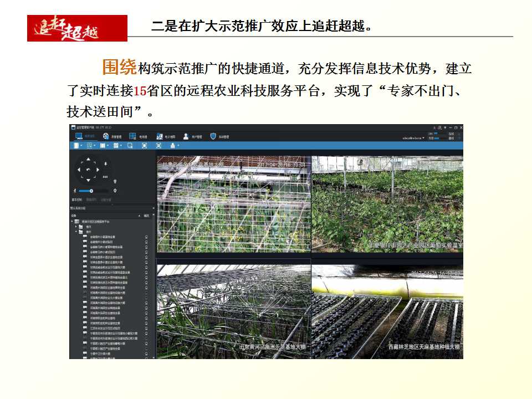Screen dimensions: 532x399
Task: Select the bottom-right seedling tray camera feed
Action: click(x=387, y=309)
